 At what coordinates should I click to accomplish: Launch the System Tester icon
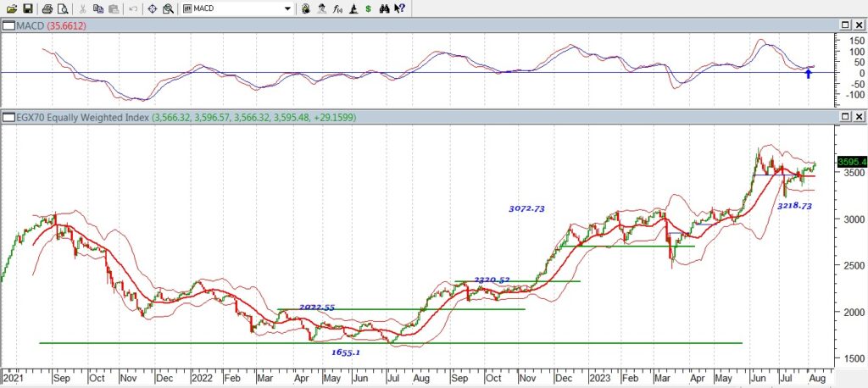pos(353,8)
